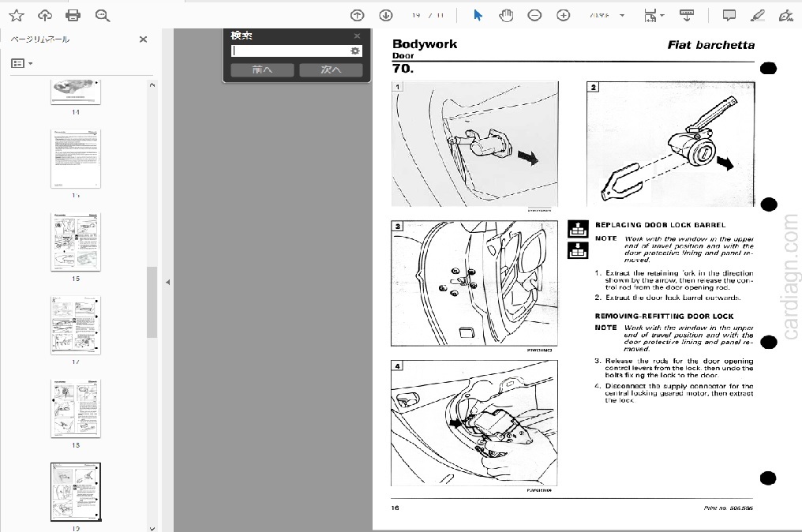The width and height of the screenshot is (802, 532).
Task: Print the document with printer icon
Action: coord(73,15)
